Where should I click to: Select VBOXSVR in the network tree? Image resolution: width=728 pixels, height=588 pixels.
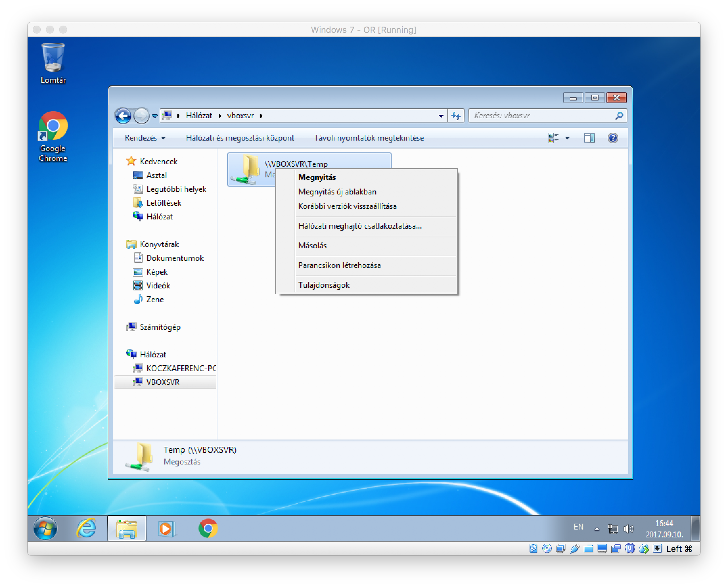[165, 382]
